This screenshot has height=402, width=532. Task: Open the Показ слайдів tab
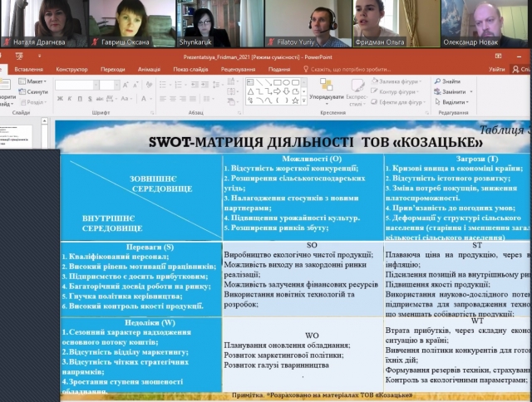click(190, 70)
